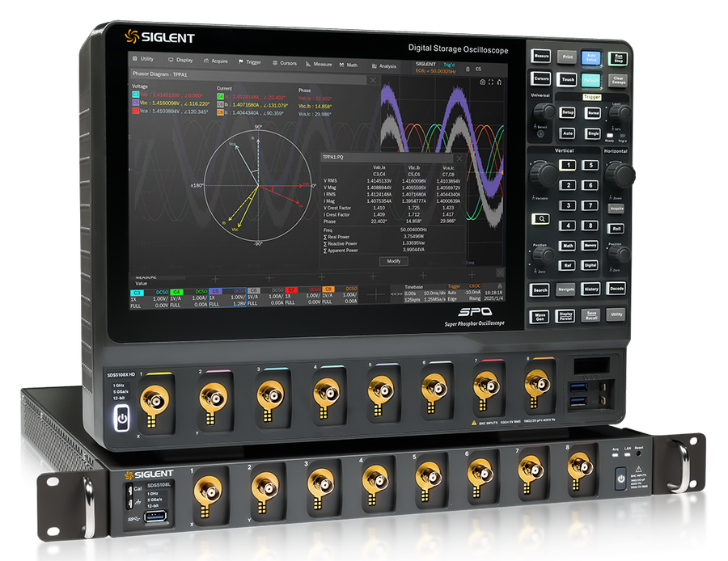Open the Math menu in top bar
The height and width of the screenshot is (561, 728).
[x=349, y=65]
